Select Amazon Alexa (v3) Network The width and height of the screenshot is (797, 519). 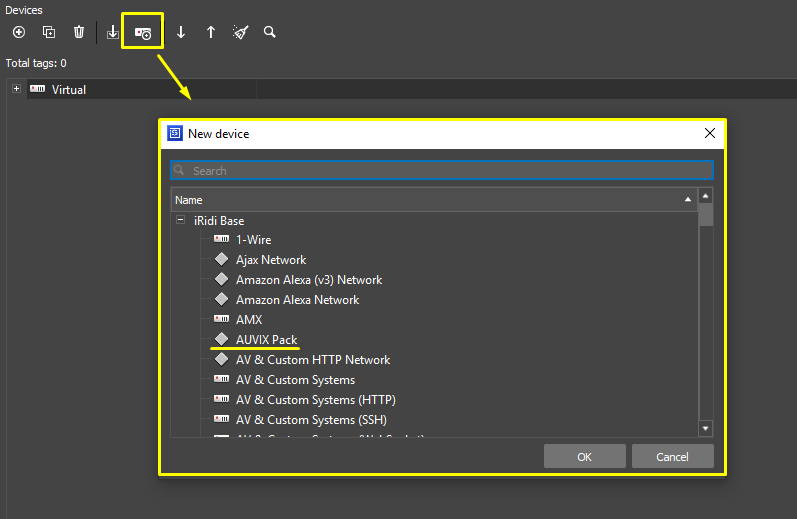(309, 280)
